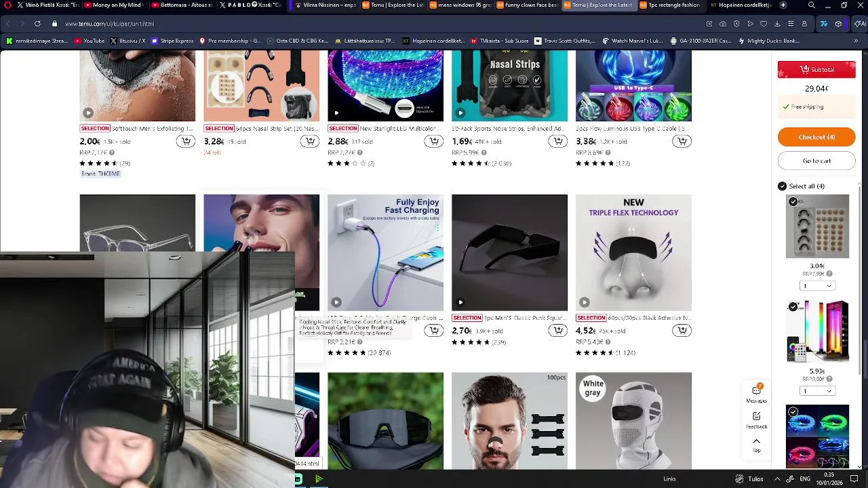The width and height of the screenshot is (868, 488).
Task: Open the 'TVkaista - Sub Suora' bookmark
Action: (500, 41)
